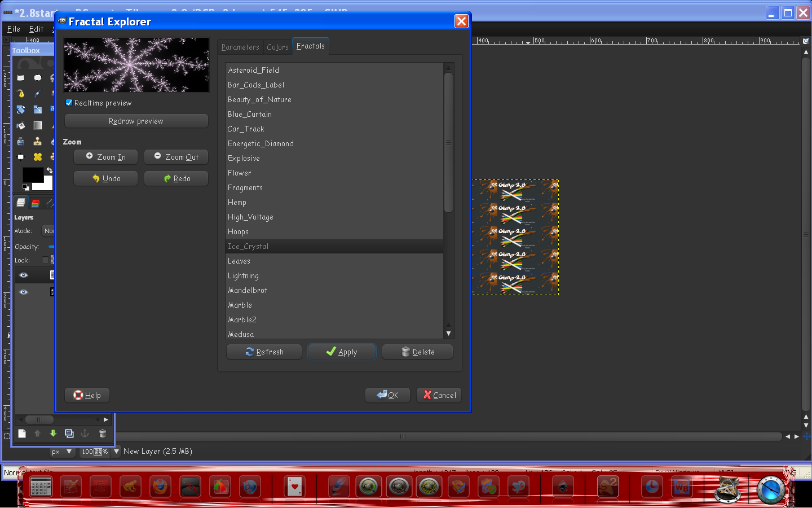The height and width of the screenshot is (508, 812).
Task: Select the Rectangle Select tool in Toolbox
Action: [21, 78]
